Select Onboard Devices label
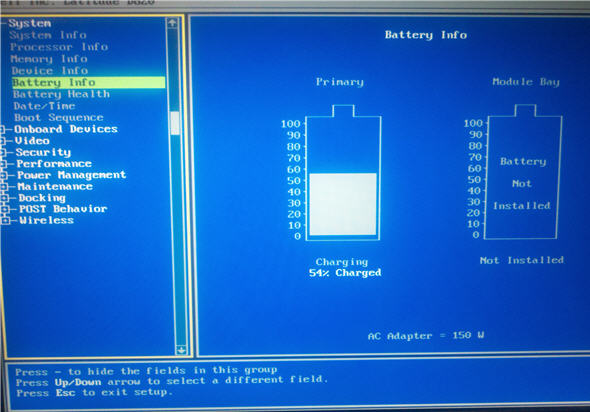The image size is (590, 412). tap(66, 129)
